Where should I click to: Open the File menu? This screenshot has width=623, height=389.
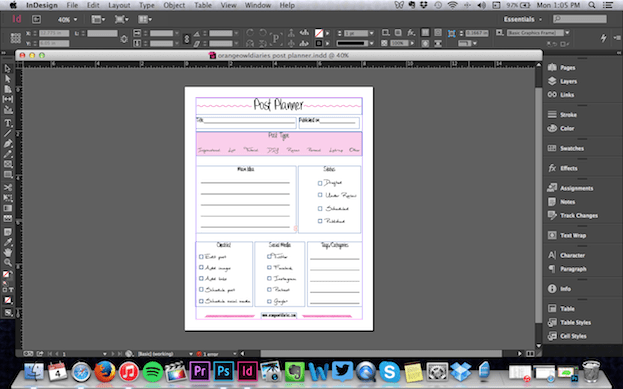(x=72, y=5)
